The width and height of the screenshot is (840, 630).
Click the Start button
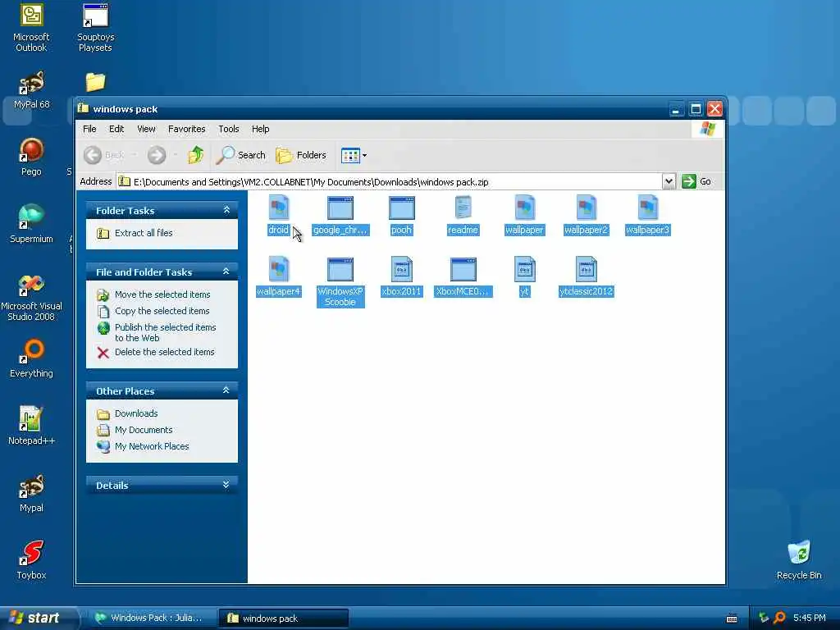click(x=39, y=618)
